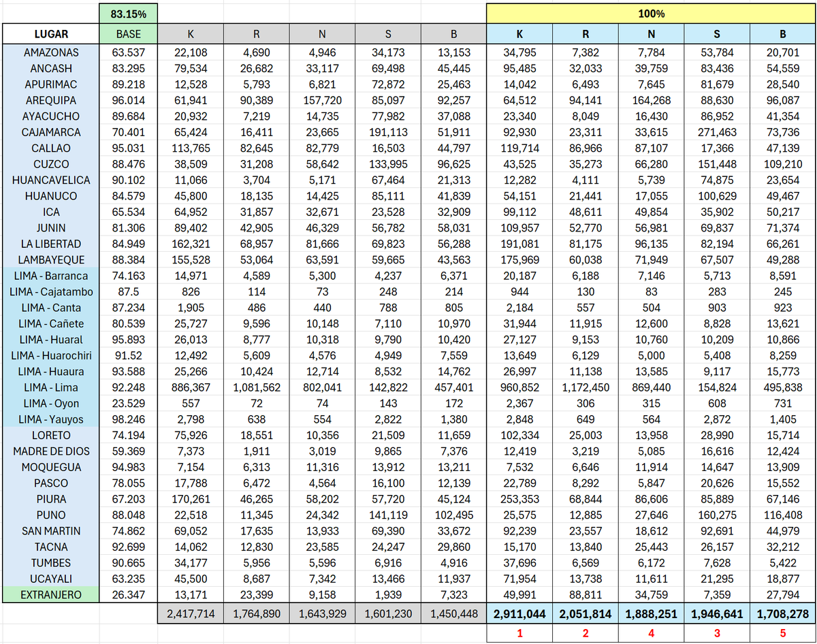Select the gray K column header
The width and height of the screenshot is (817, 644).
pos(190,33)
